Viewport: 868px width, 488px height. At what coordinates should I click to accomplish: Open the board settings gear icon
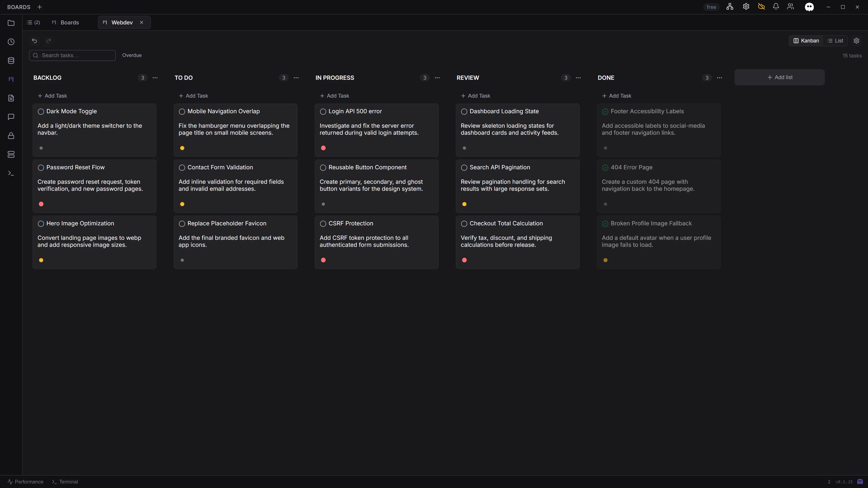856,41
